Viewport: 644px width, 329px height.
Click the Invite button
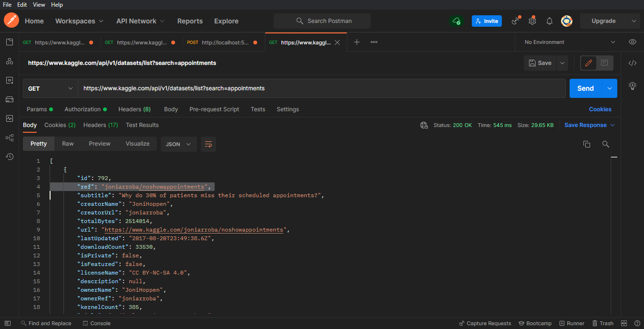pos(487,21)
